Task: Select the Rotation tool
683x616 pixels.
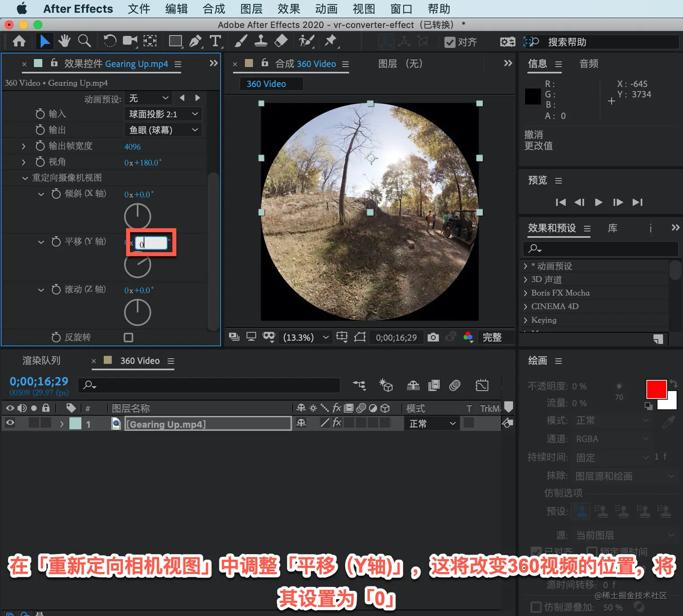Action: pyautogui.click(x=109, y=41)
